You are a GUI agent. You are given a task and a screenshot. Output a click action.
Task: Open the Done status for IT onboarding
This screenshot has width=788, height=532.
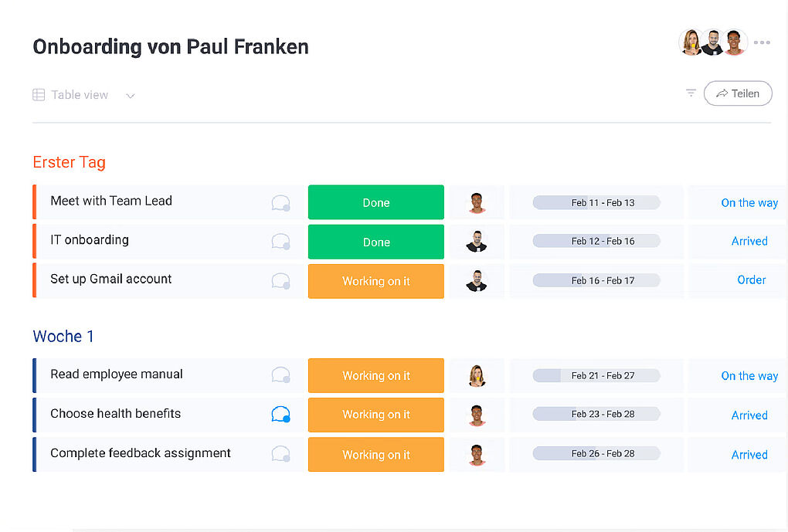[375, 242]
